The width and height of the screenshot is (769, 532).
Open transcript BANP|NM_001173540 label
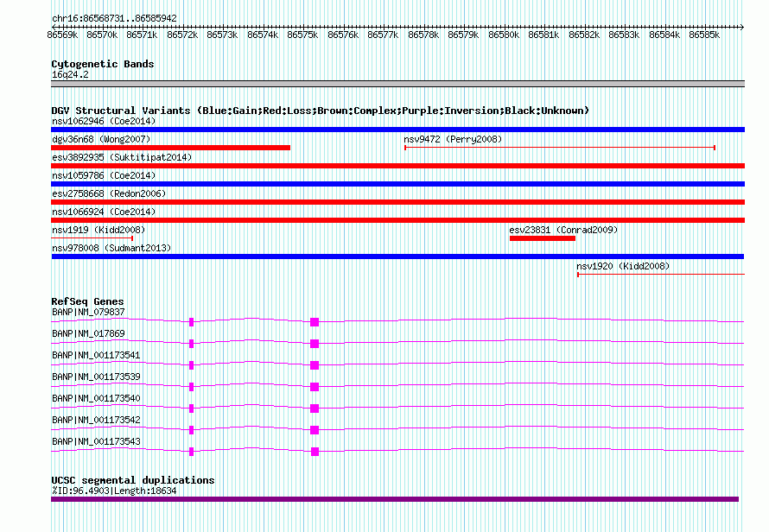pyautogui.click(x=96, y=398)
